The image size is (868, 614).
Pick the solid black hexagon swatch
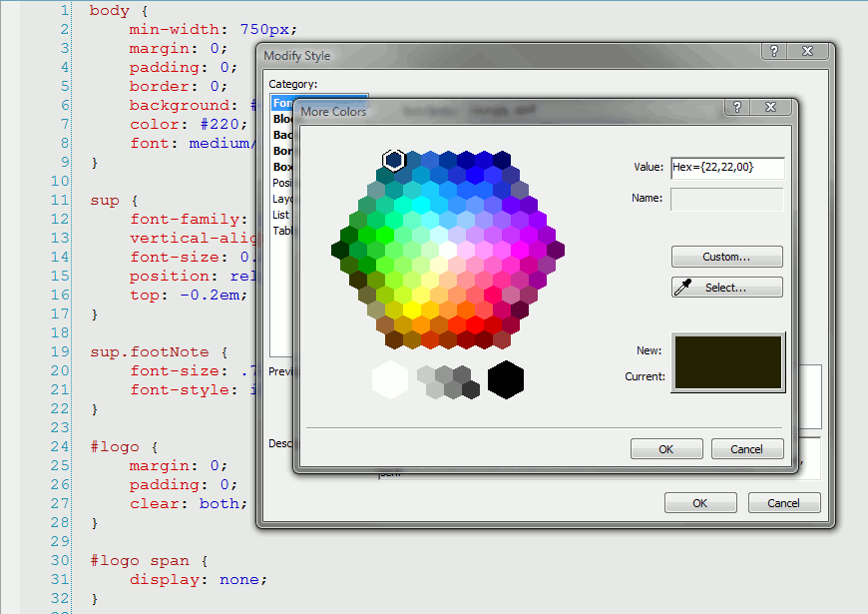[505, 381]
